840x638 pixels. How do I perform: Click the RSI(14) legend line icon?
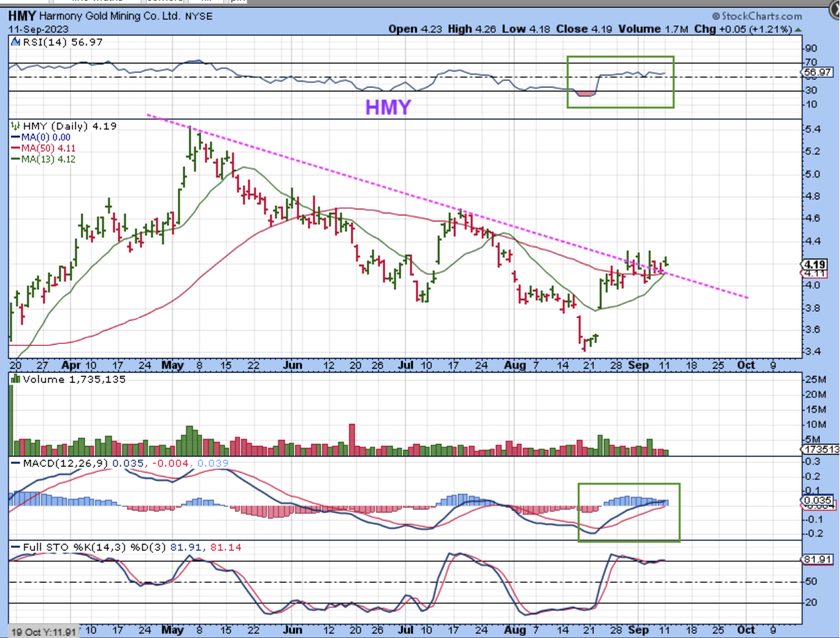pyautogui.click(x=16, y=42)
